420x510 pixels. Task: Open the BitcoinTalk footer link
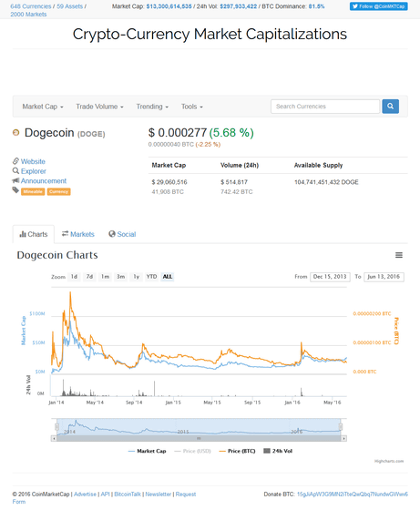[128, 494]
